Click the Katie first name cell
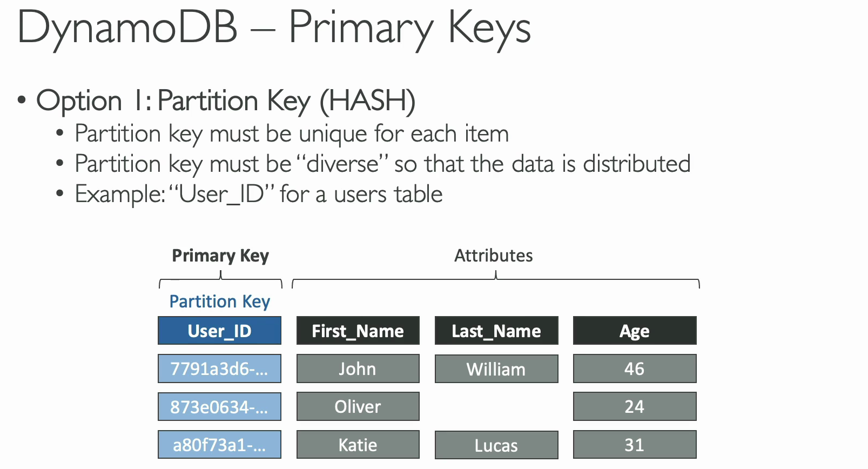The height and width of the screenshot is (469, 868). pyautogui.click(x=358, y=445)
